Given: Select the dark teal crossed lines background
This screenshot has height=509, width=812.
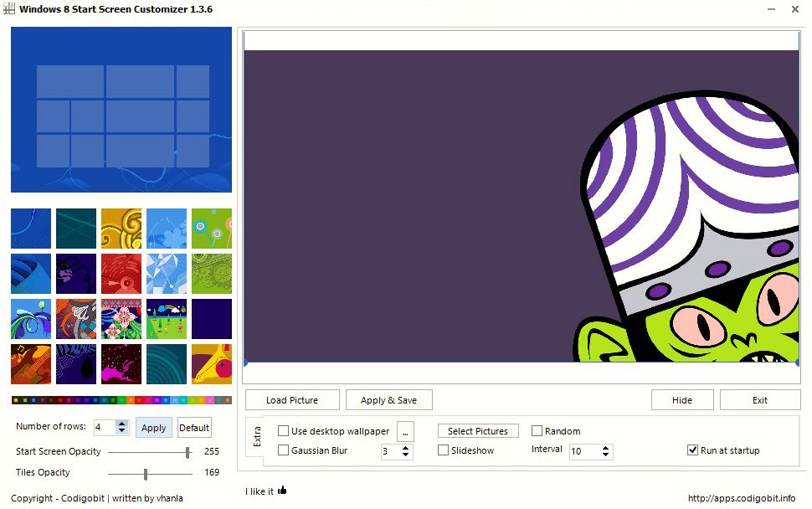Looking at the screenshot, I should [x=76, y=229].
